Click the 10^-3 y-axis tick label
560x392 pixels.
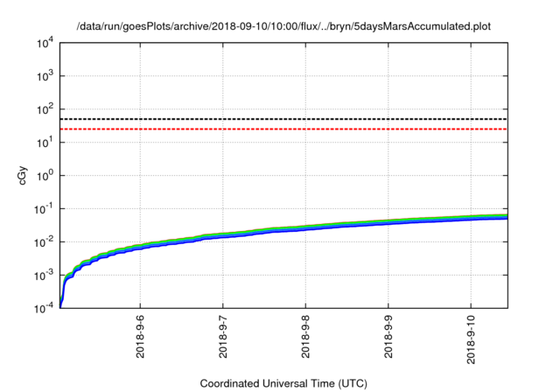click(x=44, y=276)
